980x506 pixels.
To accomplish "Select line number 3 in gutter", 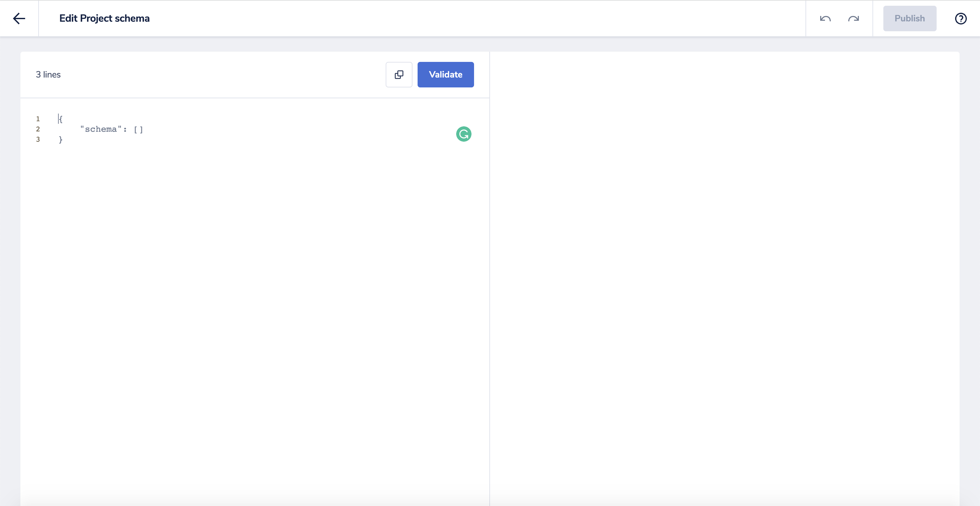I will pyautogui.click(x=38, y=140).
